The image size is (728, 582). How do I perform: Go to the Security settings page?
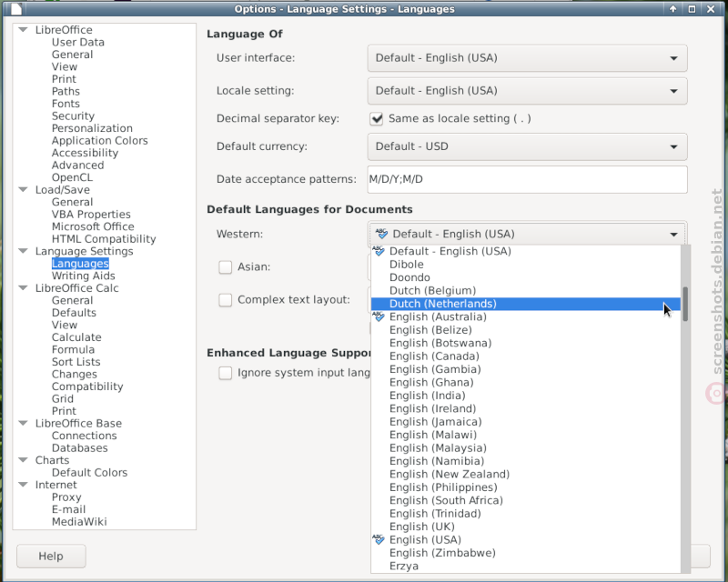(x=73, y=116)
